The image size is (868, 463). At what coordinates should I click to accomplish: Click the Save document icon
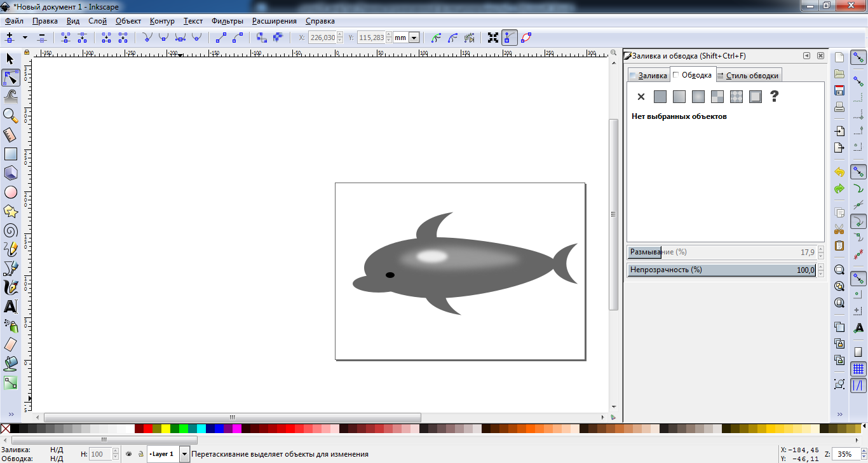(x=839, y=90)
